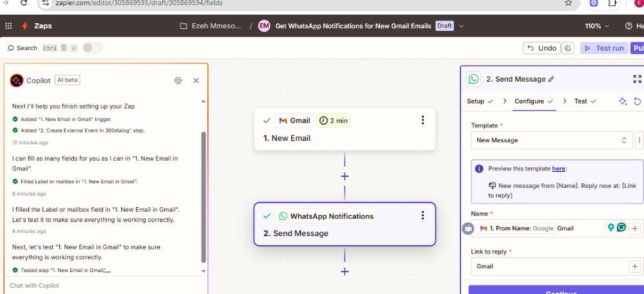The image size is (644, 294).
Task: Expand the step panel to full screen
Action: click(637, 79)
